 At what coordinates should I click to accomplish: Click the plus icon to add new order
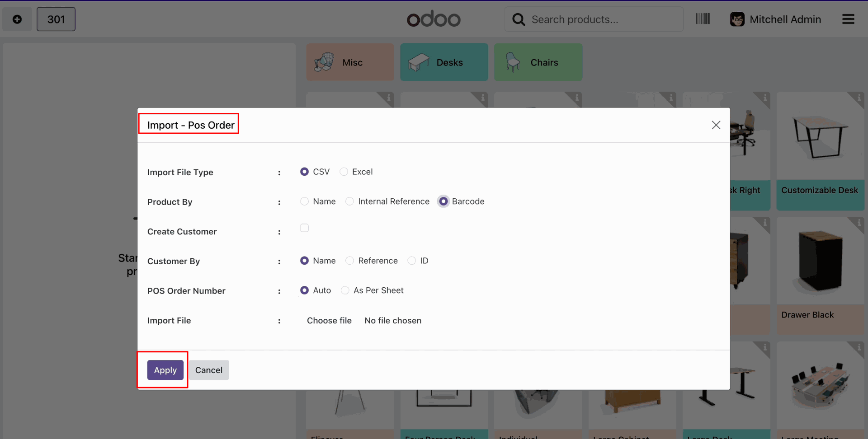click(x=17, y=19)
